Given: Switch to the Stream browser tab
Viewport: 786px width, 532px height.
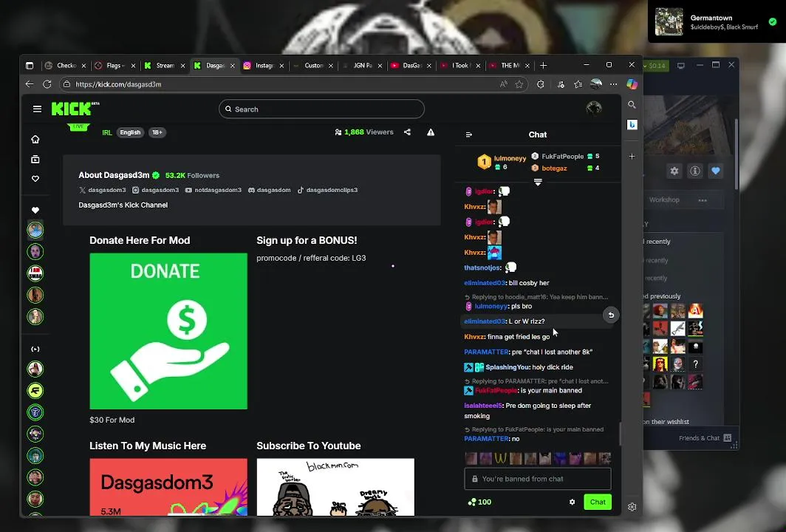Looking at the screenshot, I should point(165,66).
